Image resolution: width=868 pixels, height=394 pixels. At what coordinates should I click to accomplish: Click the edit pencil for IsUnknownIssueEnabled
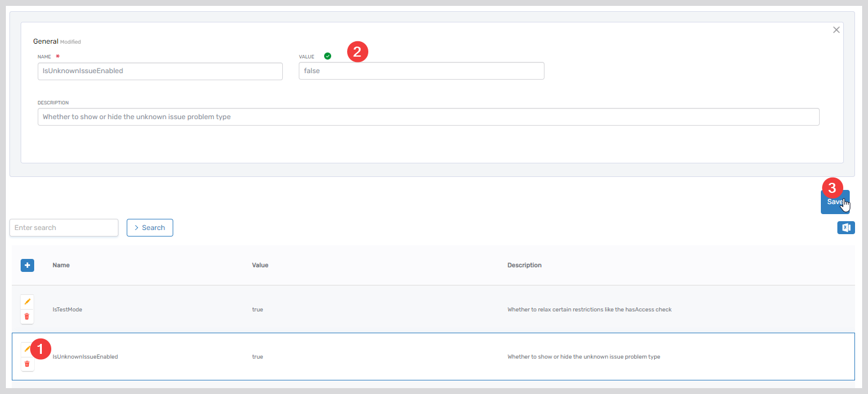click(x=26, y=349)
